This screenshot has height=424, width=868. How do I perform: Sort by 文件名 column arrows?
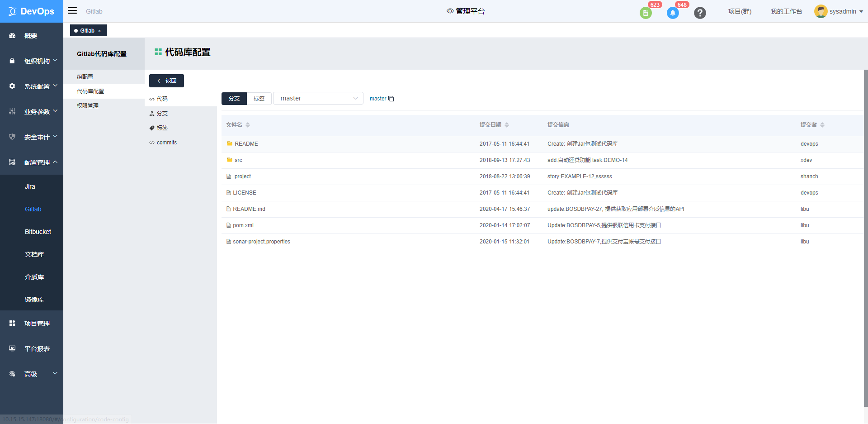[x=248, y=125]
